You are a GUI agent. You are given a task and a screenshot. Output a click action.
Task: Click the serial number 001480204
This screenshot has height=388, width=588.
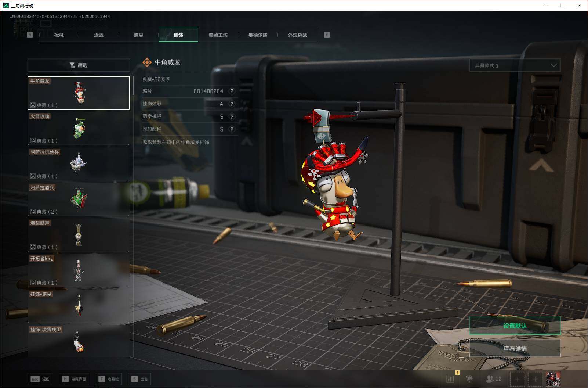(x=208, y=91)
